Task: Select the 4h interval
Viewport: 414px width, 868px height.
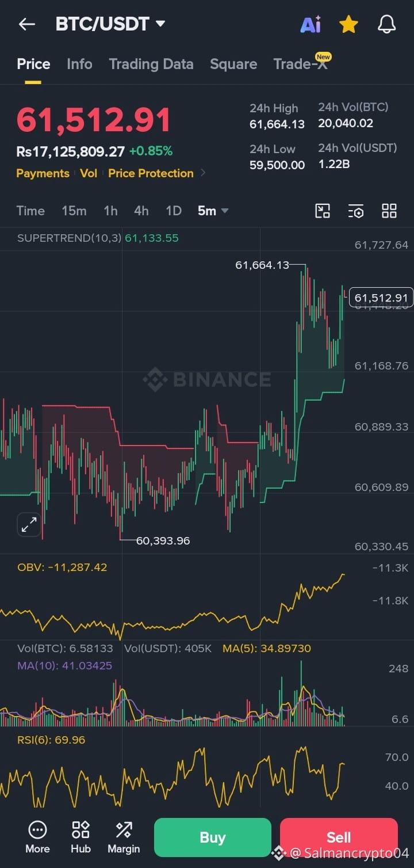Action: point(141,211)
